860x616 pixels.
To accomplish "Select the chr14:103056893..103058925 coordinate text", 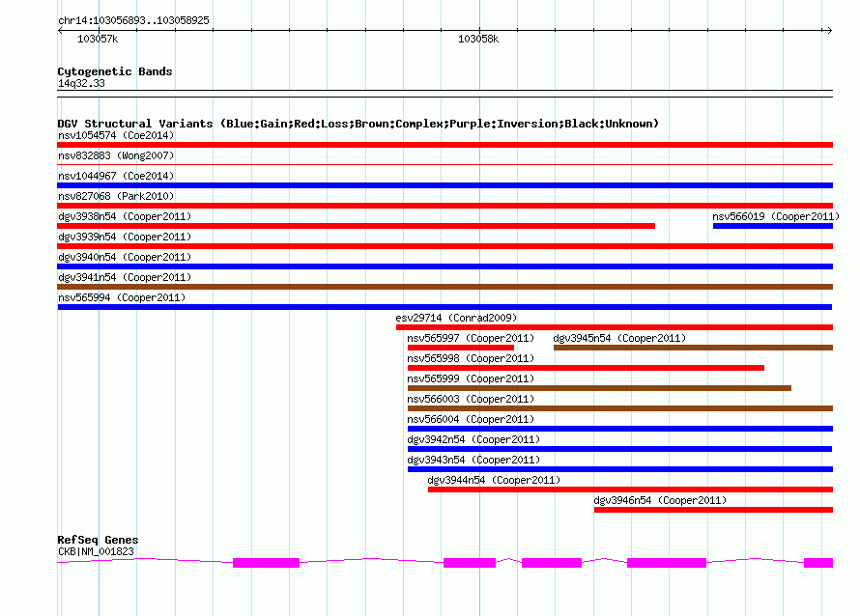I will 133,20.
